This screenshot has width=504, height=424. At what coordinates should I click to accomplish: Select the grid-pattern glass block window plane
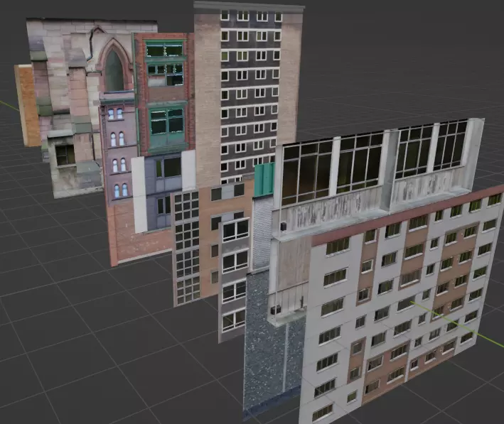[187, 247]
